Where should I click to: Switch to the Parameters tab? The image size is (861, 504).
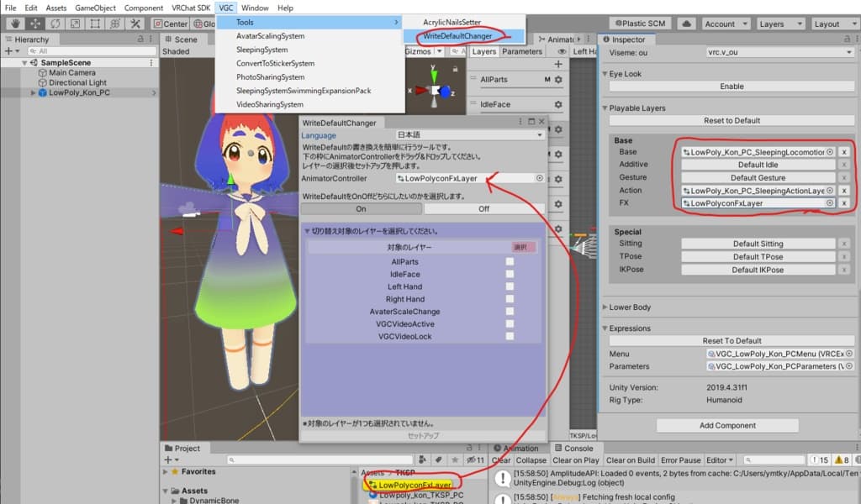[522, 51]
